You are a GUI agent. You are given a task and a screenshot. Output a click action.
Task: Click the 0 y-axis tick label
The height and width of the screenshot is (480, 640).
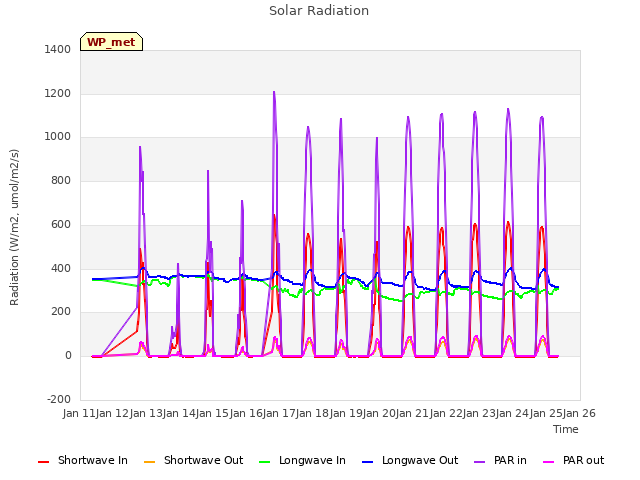pyautogui.click(x=68, y=356)
